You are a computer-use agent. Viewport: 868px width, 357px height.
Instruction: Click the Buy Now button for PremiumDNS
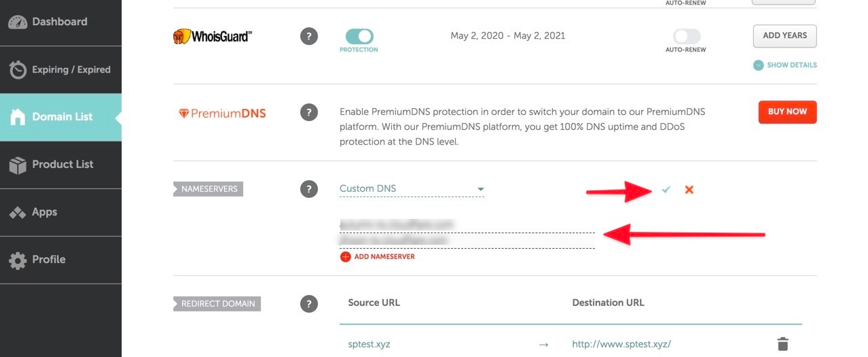(787, 112)
